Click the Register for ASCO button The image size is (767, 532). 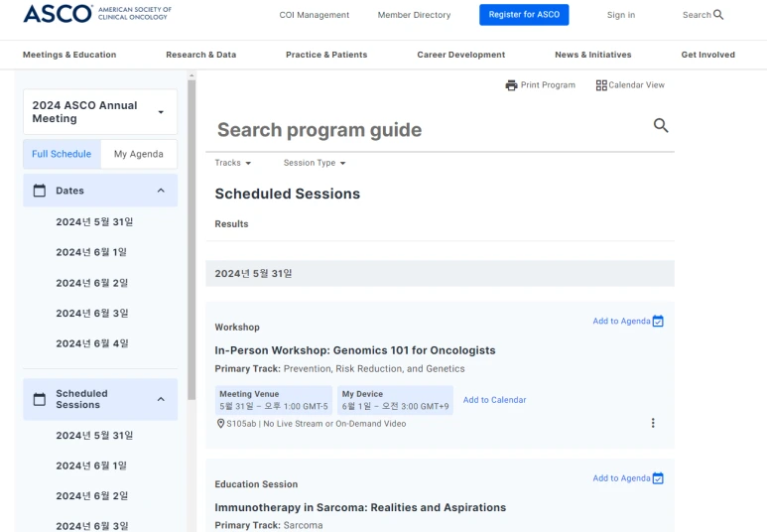(x=524, y=15)
